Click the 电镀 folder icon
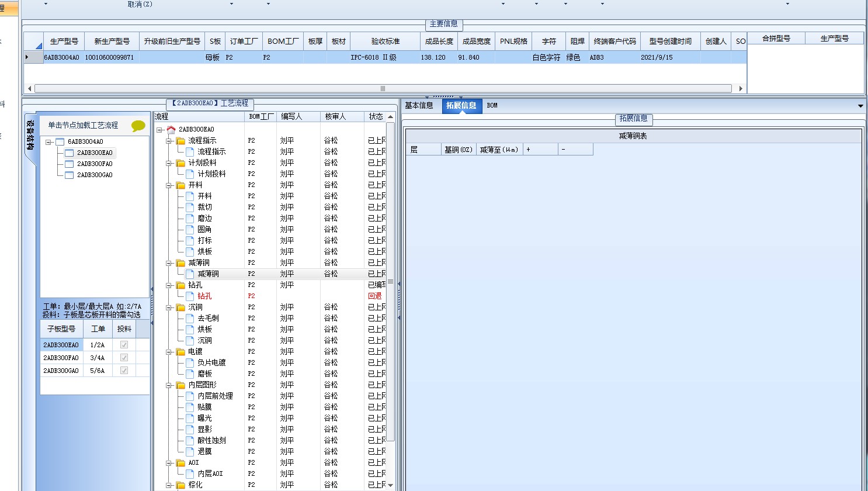 tap(180, 351)
